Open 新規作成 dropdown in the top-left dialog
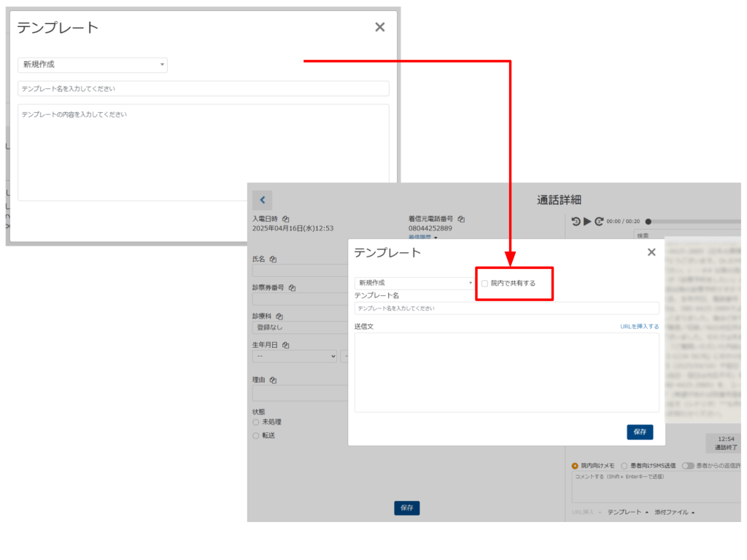747x560 pixels. click(93, 65)
